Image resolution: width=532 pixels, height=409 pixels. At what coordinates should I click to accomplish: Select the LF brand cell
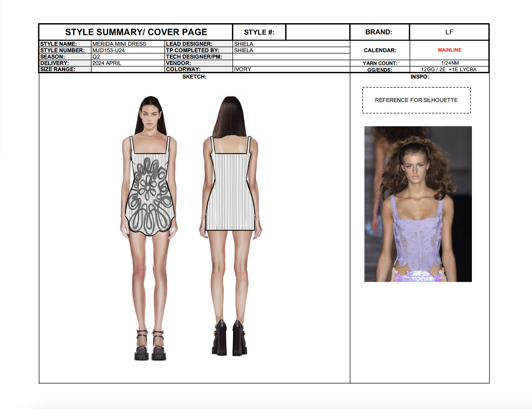tap(449, 32)
